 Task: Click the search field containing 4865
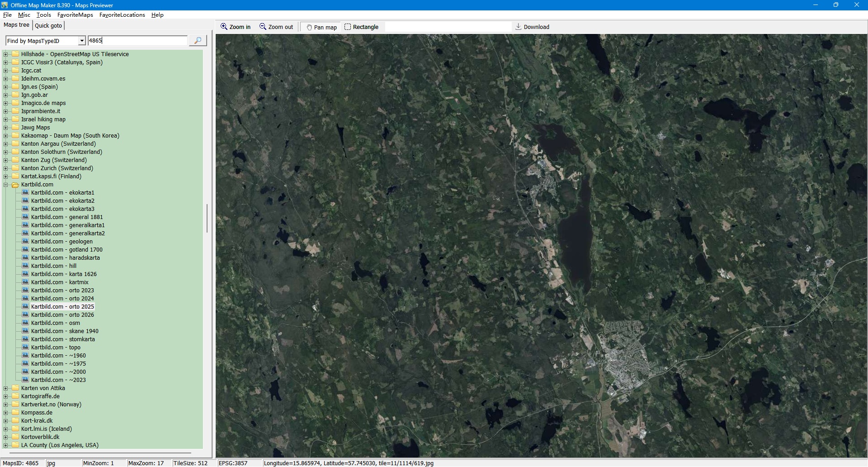click(137, 41)
